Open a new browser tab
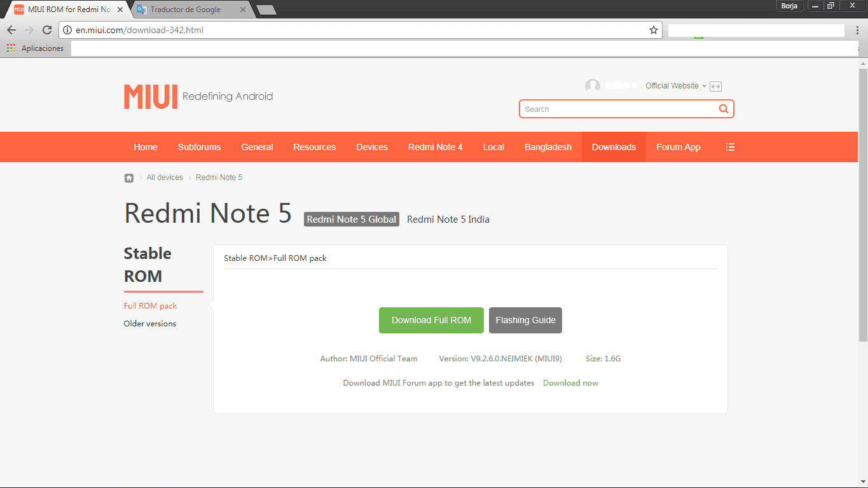Image resolution: width=868 pixels, height=488 pixels. click(266, 10)
